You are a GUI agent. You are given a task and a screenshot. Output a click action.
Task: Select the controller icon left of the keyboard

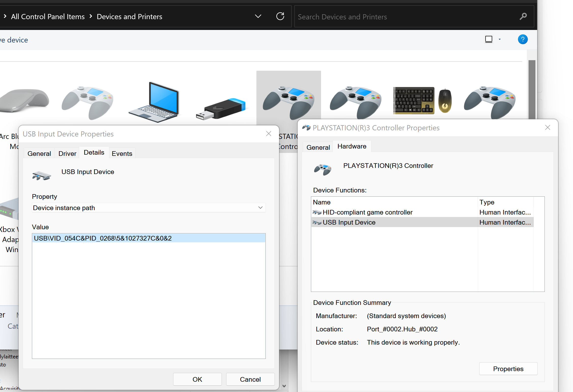pos(356,103)
